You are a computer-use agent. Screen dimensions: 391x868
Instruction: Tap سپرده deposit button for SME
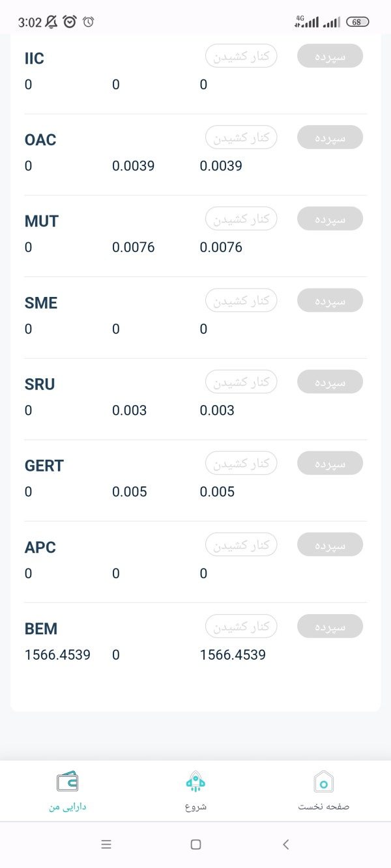pos(330,300)
